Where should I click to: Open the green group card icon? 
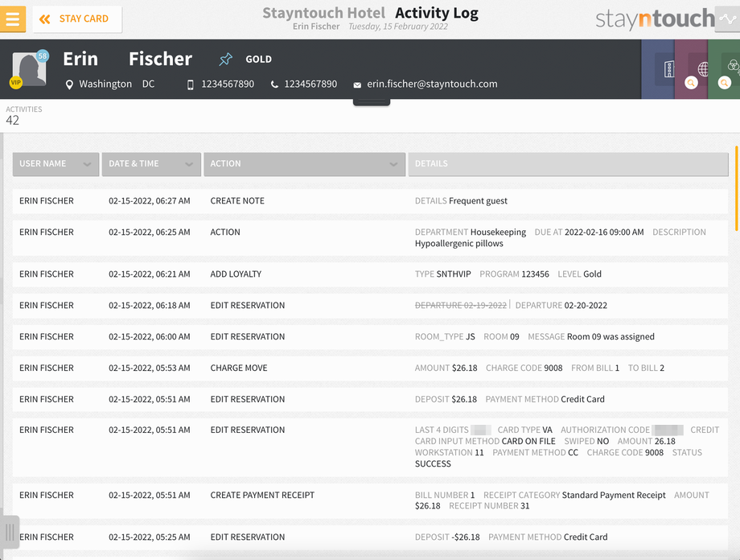(733, 65)
